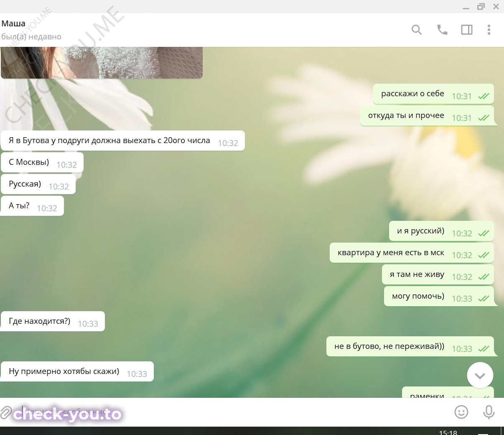Attach a file with the paperclip icon
This screenshot has width=504, height=435.
pos(5,412)
